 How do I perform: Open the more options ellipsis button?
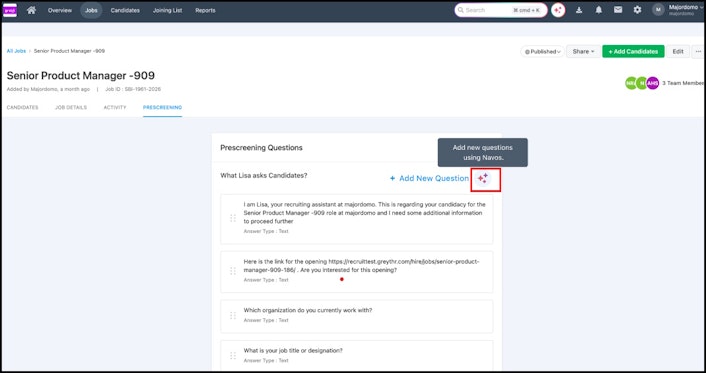click(x=698, y=51)
